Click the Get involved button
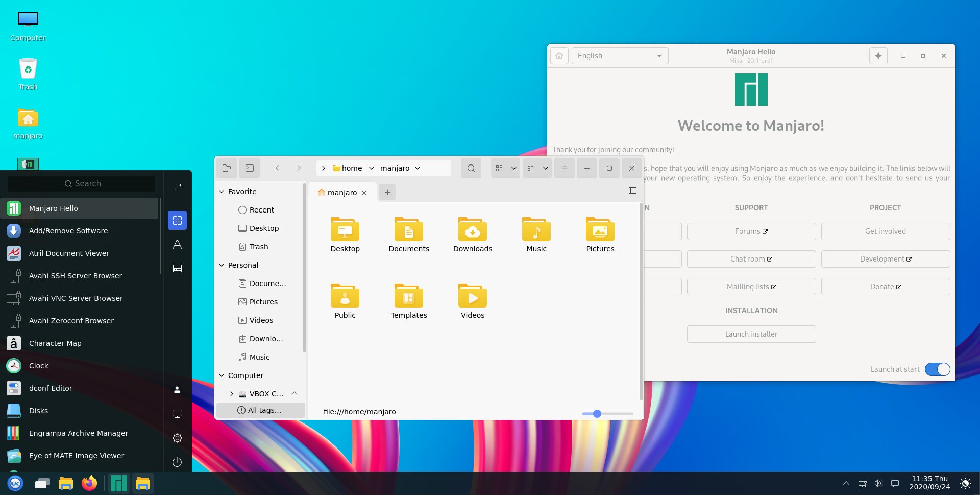Image resolution: width=980 pixels, height=495 pixels. [886, 231]
